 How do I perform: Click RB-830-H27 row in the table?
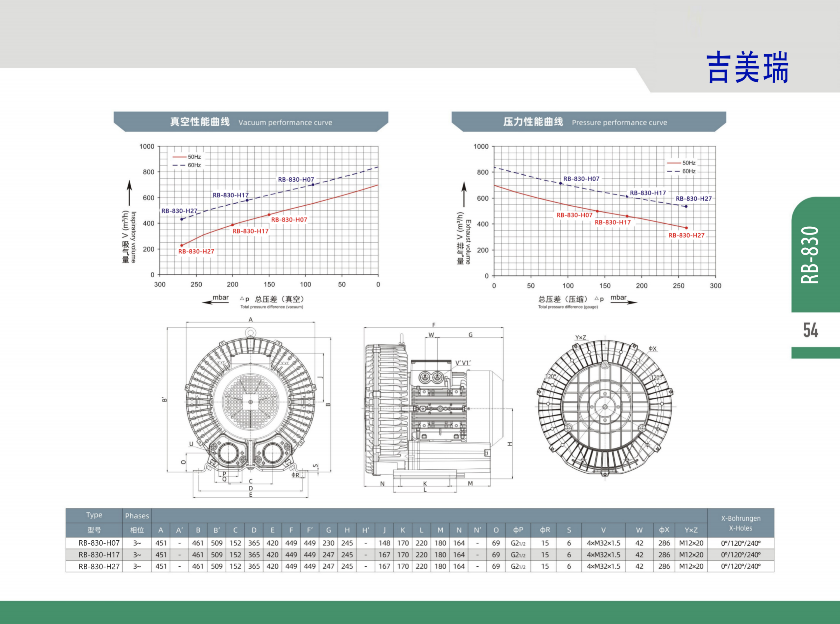[420, 566]
